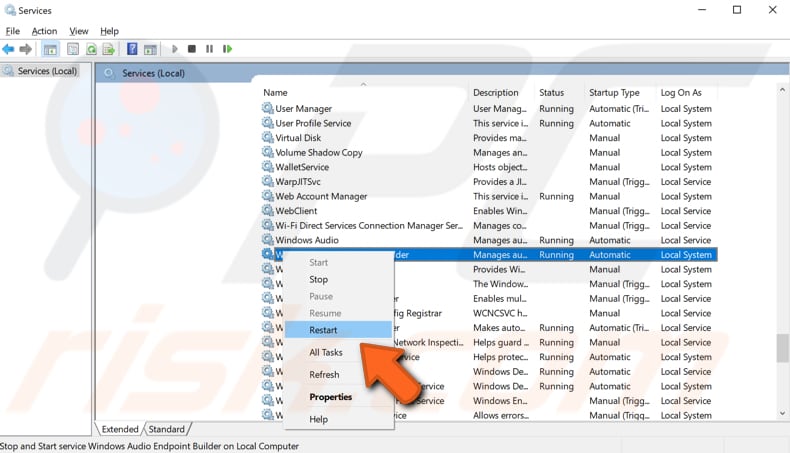Select Services (Local) in the console tree

(47, 71)
